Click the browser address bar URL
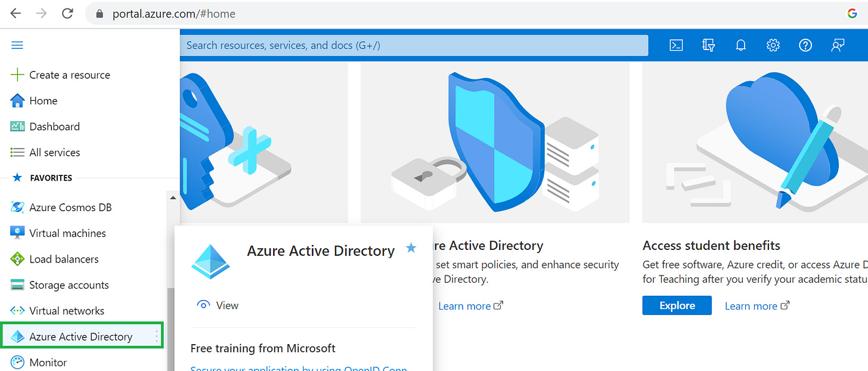Viewport: 868px width, 371px height. [x=173, y=13]
